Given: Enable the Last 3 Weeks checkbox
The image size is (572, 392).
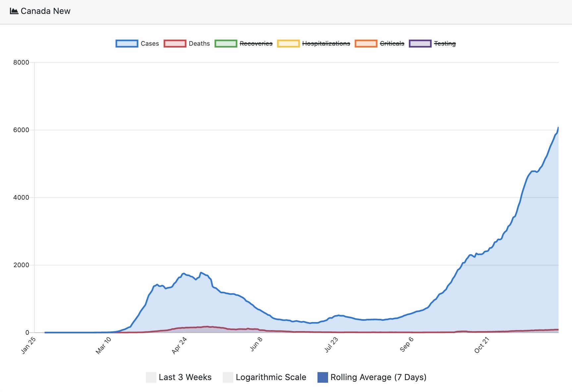Looking at the screenshot, I should click(151, 377).
